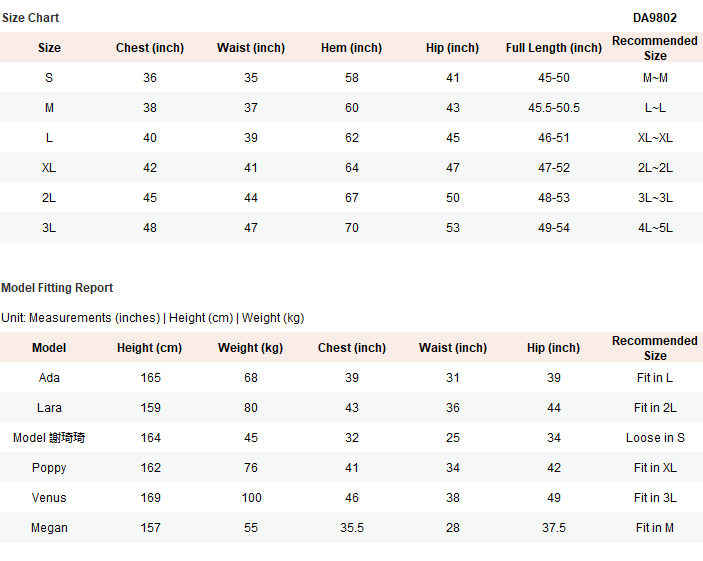This screenshot has height=561, width=703.
Task: Select the model name Poppy
Action: click(x=49, y=468)
